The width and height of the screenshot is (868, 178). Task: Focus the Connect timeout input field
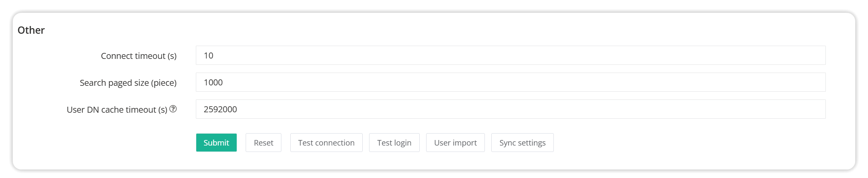click(511, 55)
